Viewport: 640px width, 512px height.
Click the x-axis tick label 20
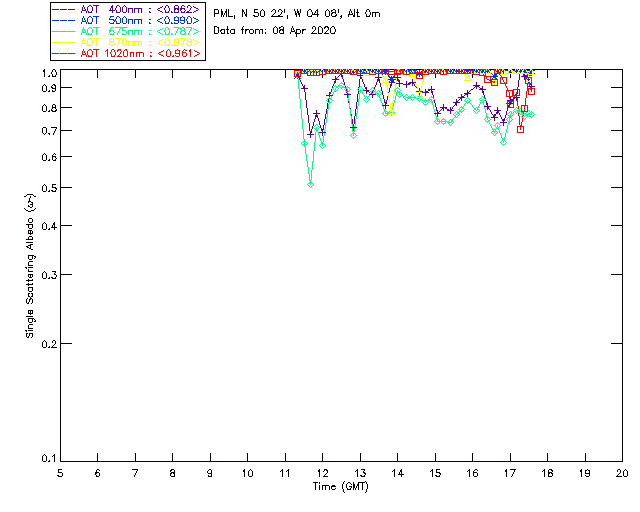click(622, 471)
